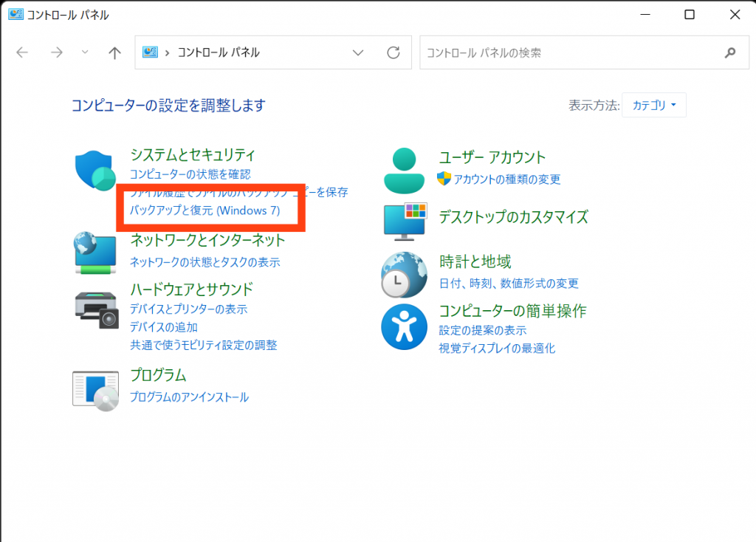This screenshot has height=542, width=756.
Task: Open the カテゴリ view-by dropdown
Action: click(x=654, y=105)
